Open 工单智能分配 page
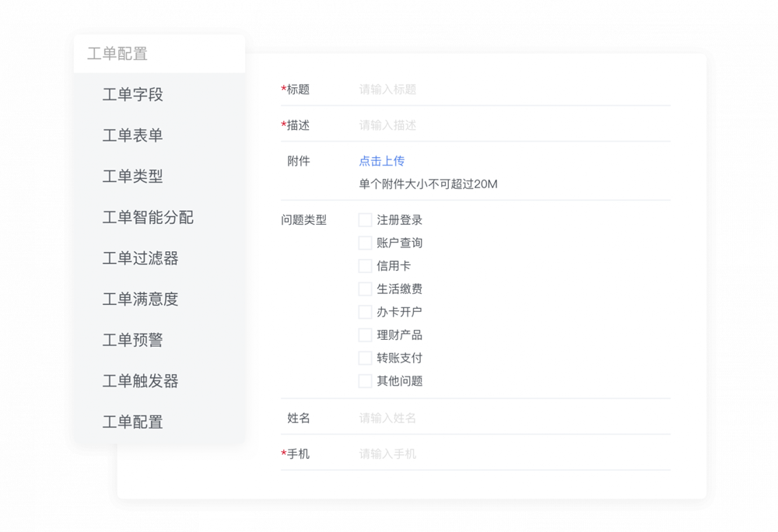This screenshot has height=532, width=778. (148, 217)
